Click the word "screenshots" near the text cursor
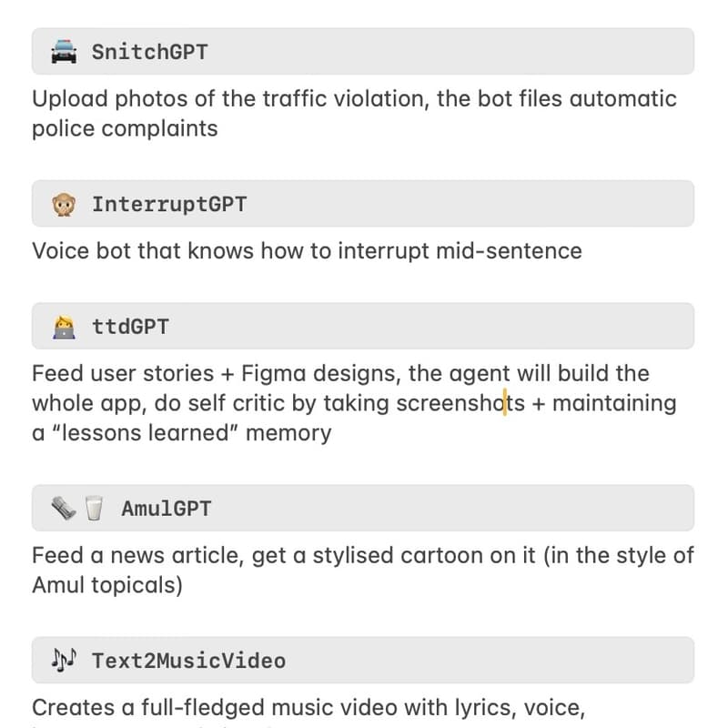The width and height of the screenshot is (728, 728). point(460,403)
